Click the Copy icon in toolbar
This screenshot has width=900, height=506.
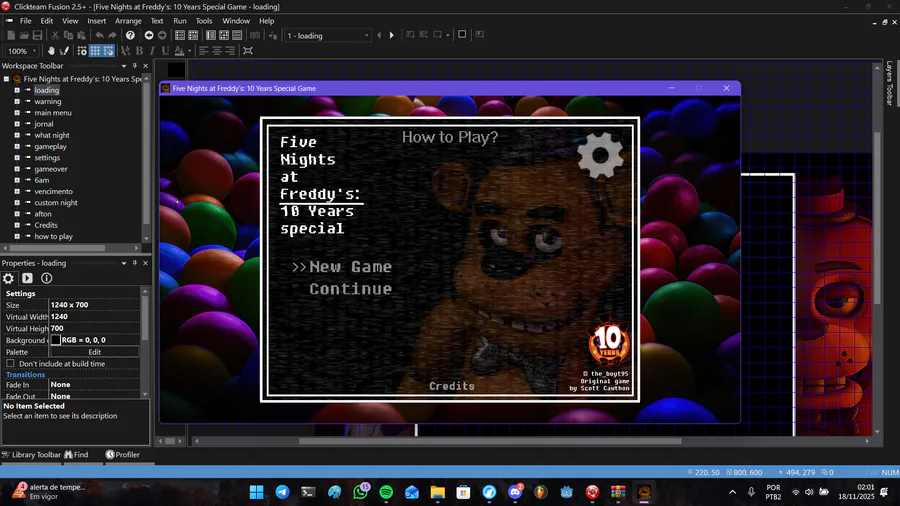tap(68, 36)
